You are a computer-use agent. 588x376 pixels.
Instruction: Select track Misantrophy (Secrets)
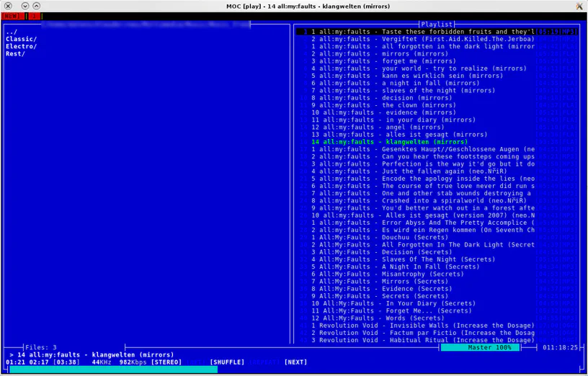click(437, 274)
